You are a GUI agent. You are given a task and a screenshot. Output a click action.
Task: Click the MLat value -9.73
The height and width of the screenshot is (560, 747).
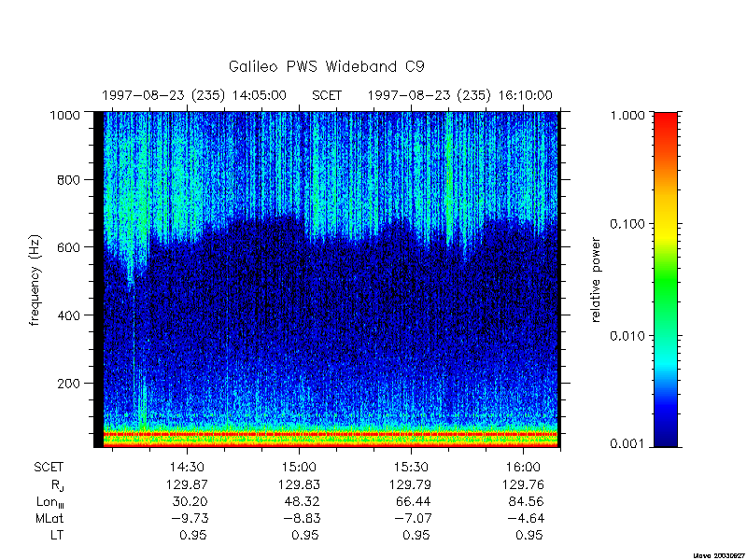point(189,518)
